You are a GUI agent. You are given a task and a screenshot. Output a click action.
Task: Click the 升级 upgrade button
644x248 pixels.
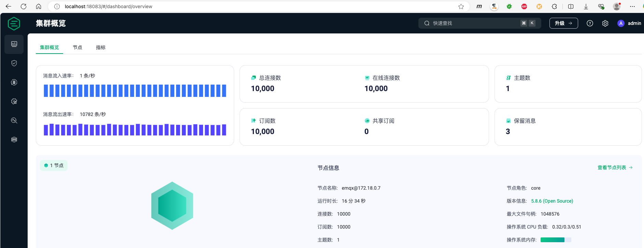point(563,23)
